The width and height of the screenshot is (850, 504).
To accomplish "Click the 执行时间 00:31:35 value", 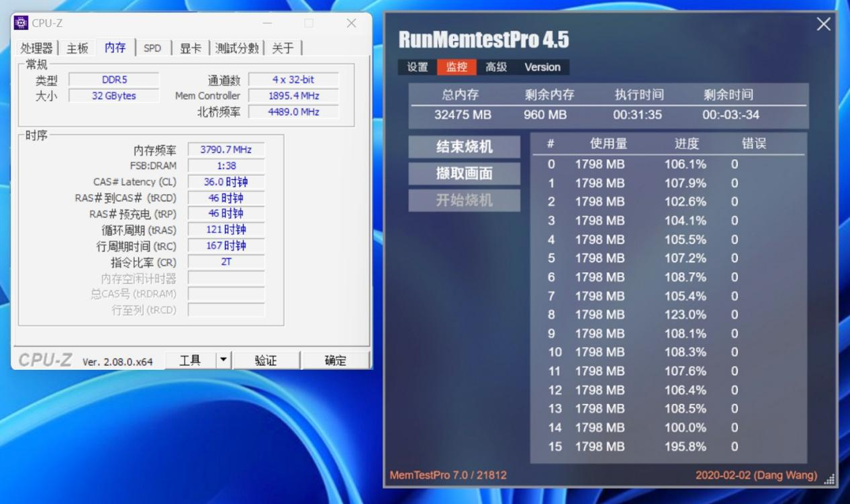I will [637, 115].
